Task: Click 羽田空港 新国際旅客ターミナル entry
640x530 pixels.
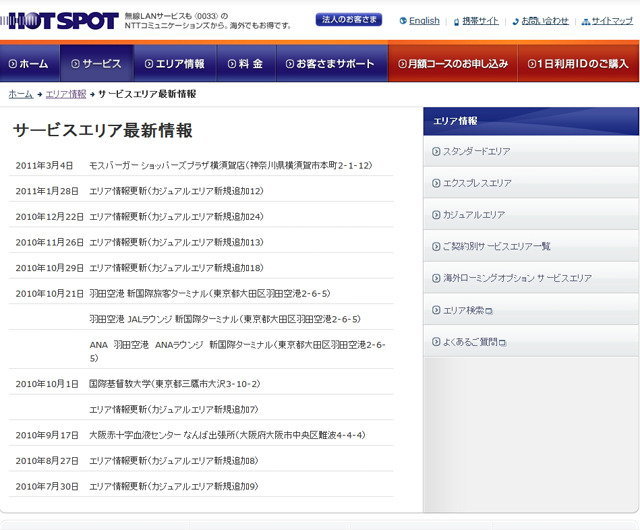Action: (210, 294)
